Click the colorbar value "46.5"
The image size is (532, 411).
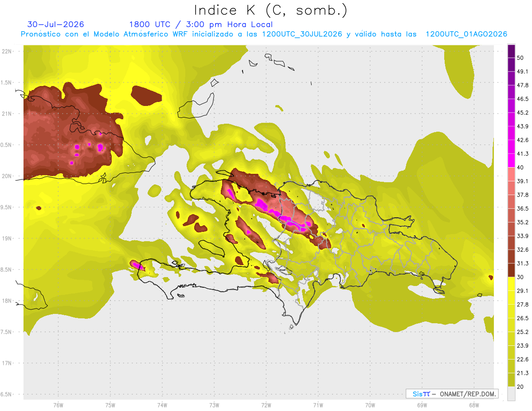point(523,99)
